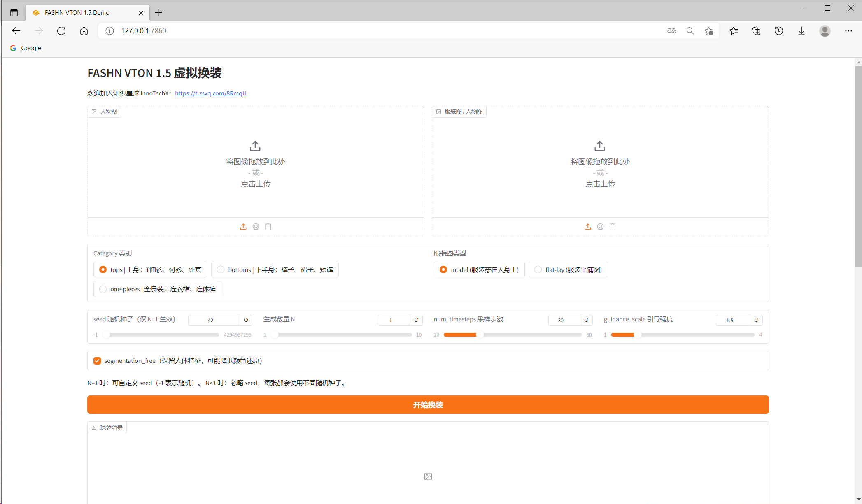Open the Google bookmark
The image size is (862, 504).
pos(26,48)
